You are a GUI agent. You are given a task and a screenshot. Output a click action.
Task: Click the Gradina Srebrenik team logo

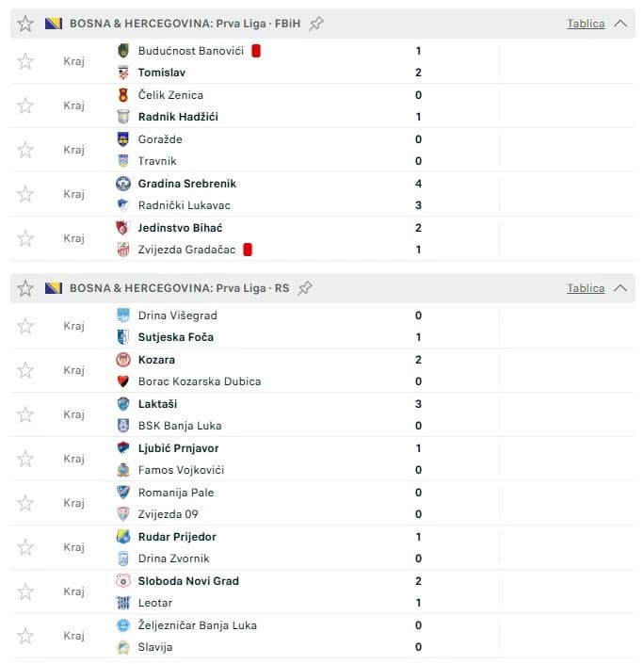123,184
